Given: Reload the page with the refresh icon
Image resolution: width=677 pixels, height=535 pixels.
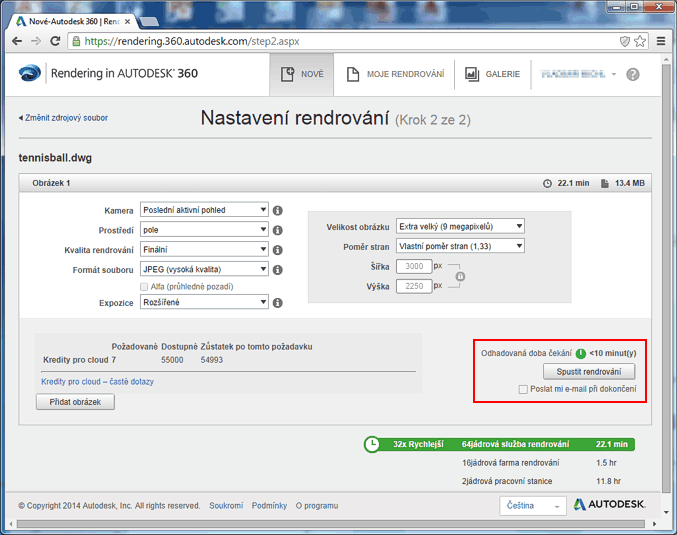Looking at the screenshot, I should [x=55, y=41].
